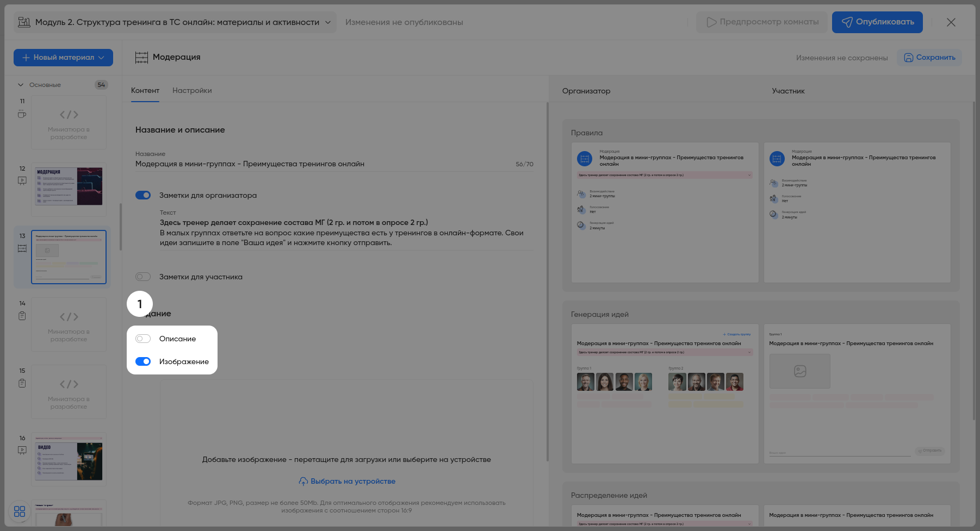This screenshot has width=980, height=531.
Task: Click the clipboard icon under slide 14
Action: (x=22, y=316)
